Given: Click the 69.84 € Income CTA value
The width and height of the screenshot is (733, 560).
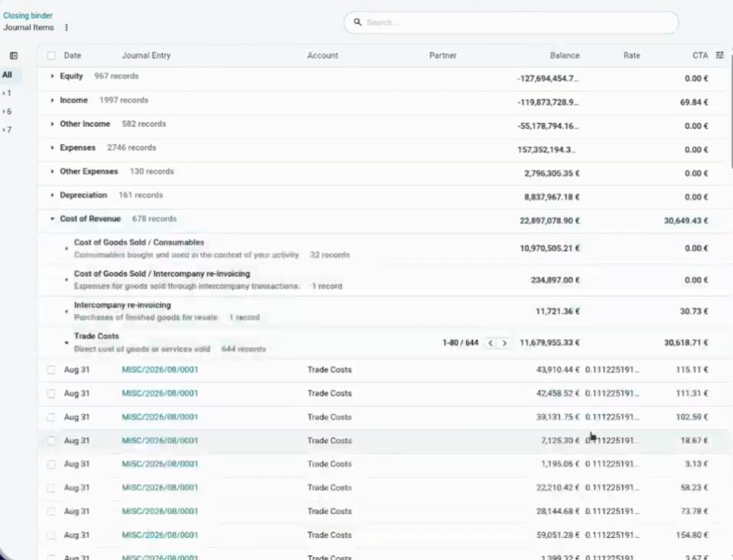Looking at the screenshot, I should [694, 103].
